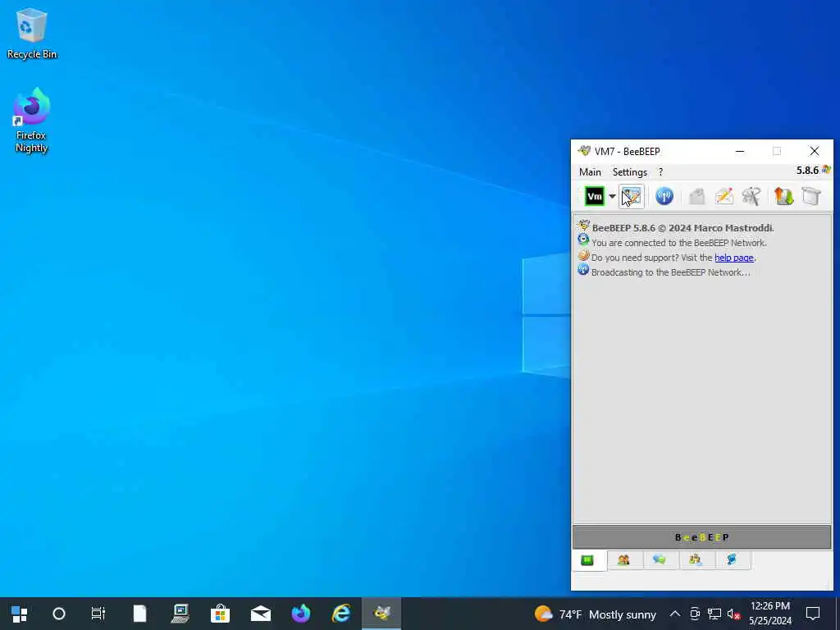Viewport: 840px width, 630px height.
Task: Click the text BeeBEEP 5.8.6 © 2024 Marco Mastroddi
Action: [x=683, y=228]
